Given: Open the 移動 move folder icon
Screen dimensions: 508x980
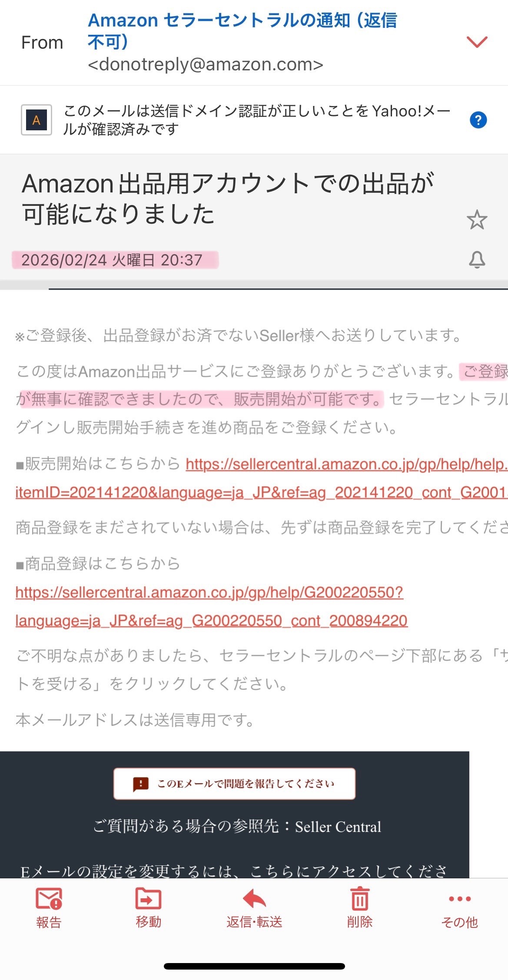Looking at the screenshot, I should coord(148,908).
